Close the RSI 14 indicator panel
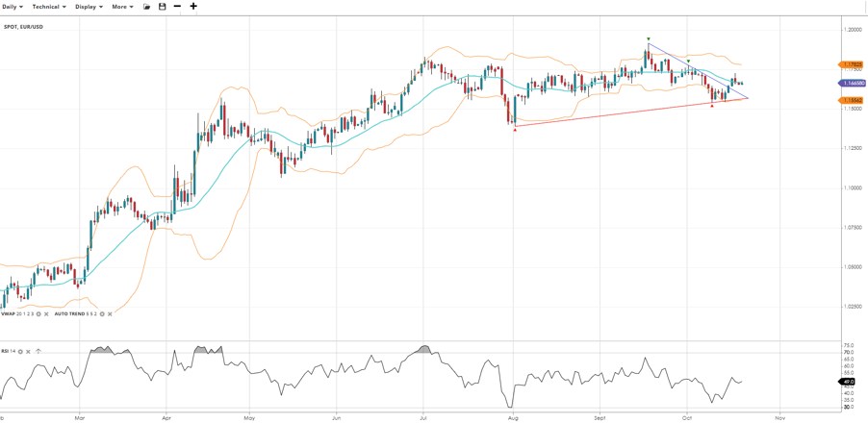 (x=28, y=352)
